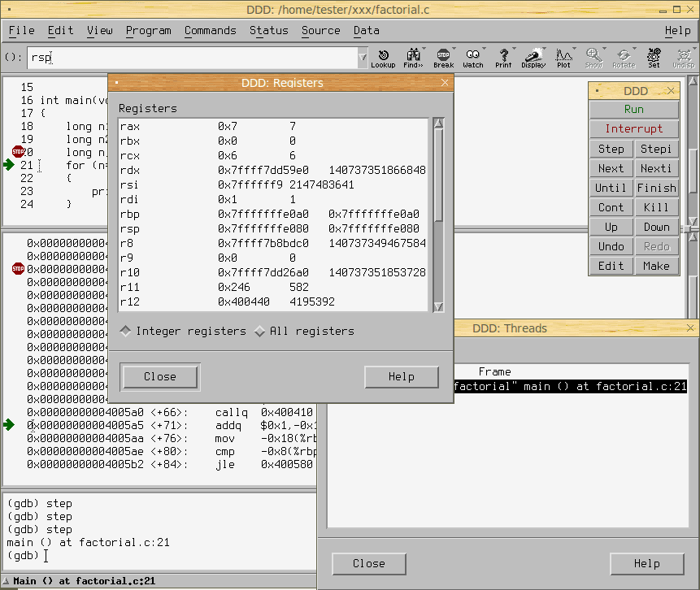This screenshot has width=700, height=590.
Task: Click the Print toolbar icon
Action: [x=503, y=58]
